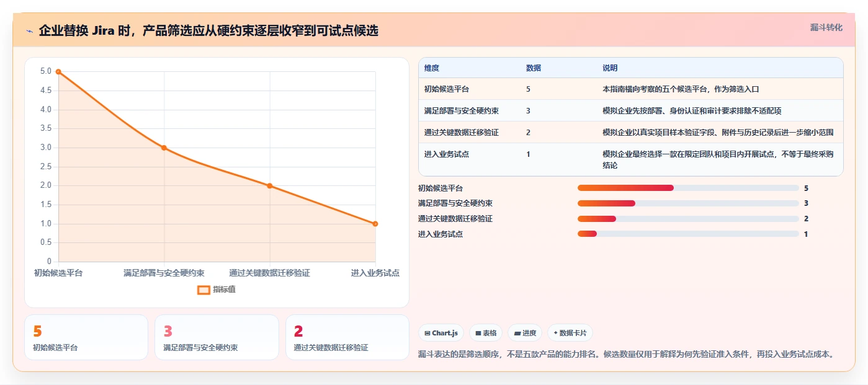Click the table description starting 模拟企业最终选择一款
The width and height of the screenshot is (868, 385).
[x=718, y=160]
